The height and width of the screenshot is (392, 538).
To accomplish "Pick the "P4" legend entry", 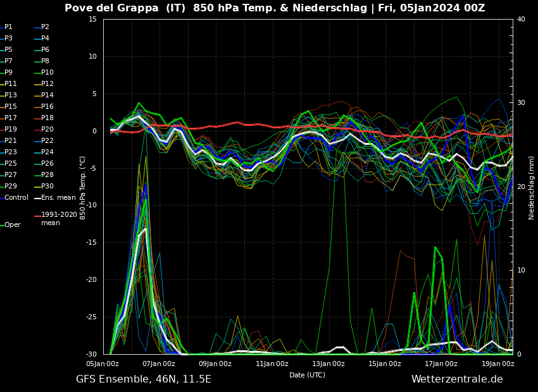I will [42, 38].
